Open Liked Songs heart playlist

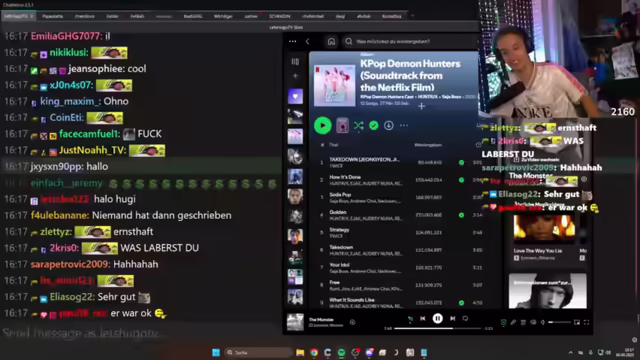click(x=295, y=97)
